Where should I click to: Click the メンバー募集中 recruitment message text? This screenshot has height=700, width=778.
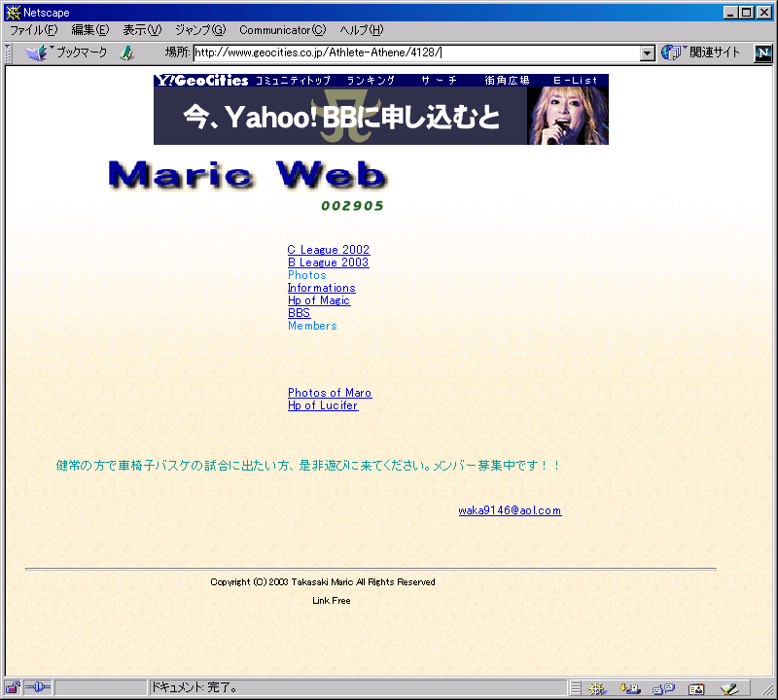coord(307,466)
